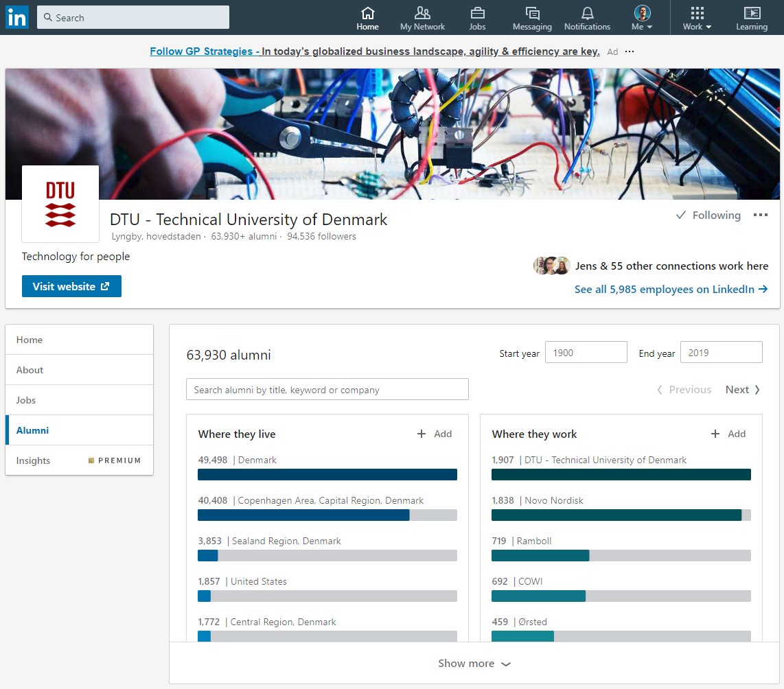Go to Next facets page
784x689 pixels.
coord(743,390)
